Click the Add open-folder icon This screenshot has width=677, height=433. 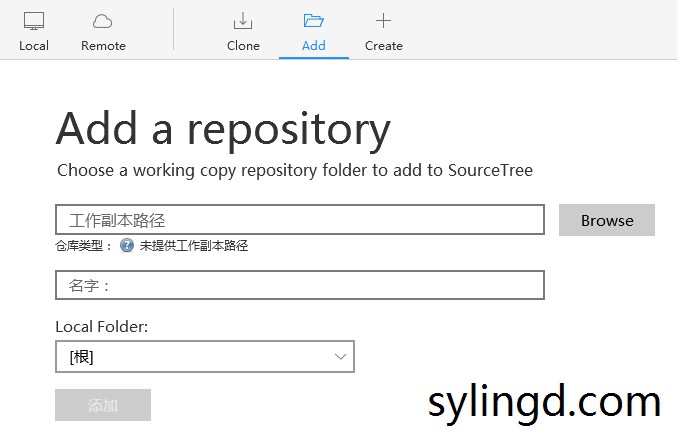[313, 21]
